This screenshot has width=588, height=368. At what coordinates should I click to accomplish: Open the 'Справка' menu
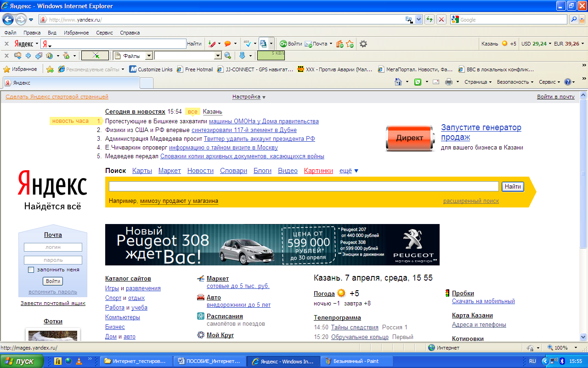(130, 33)
